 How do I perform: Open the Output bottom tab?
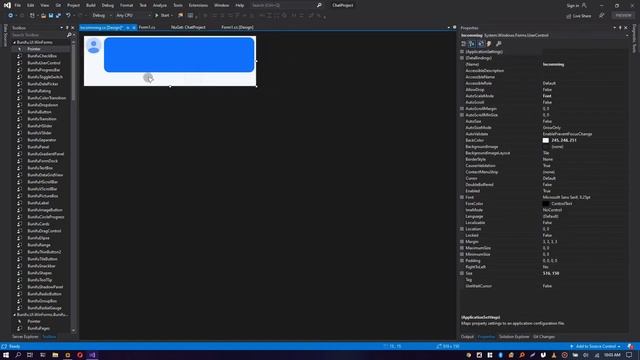click(x=467, y=337)
